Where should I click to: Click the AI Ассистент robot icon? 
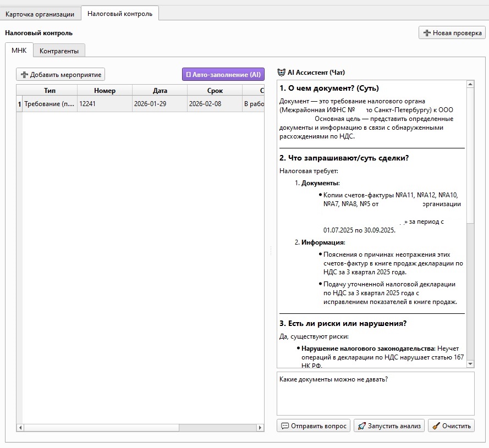281,73
